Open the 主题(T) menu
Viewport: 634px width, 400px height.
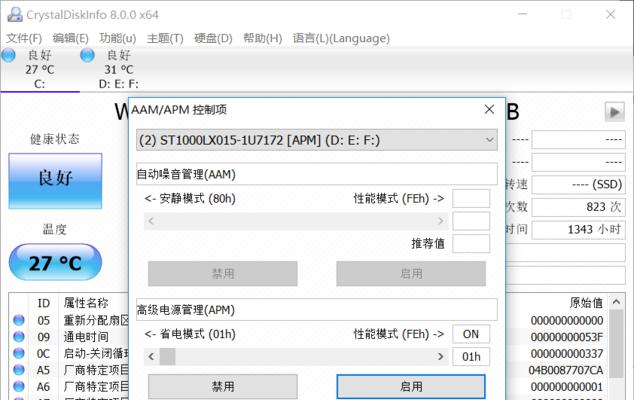(x=165, y=38)
